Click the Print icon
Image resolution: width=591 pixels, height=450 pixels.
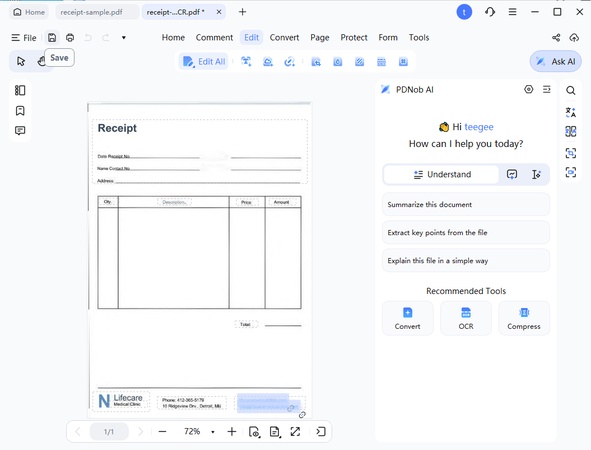(70, 38)
